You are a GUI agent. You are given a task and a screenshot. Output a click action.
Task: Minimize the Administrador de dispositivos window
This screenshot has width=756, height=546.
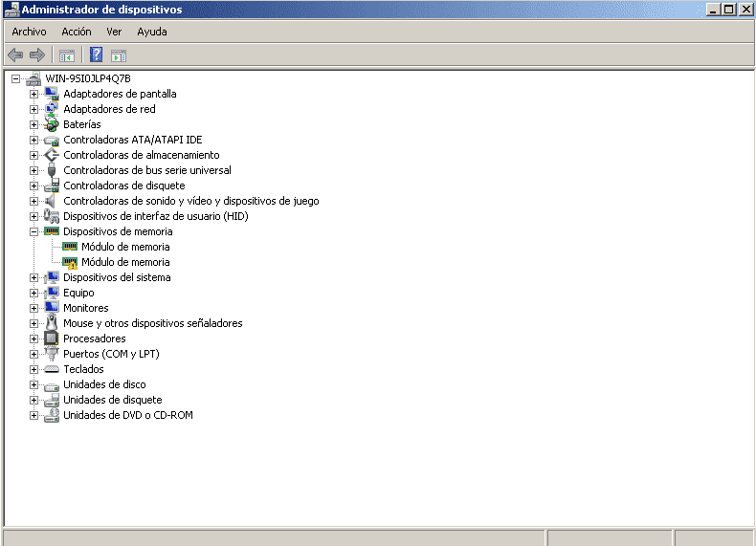713,10
